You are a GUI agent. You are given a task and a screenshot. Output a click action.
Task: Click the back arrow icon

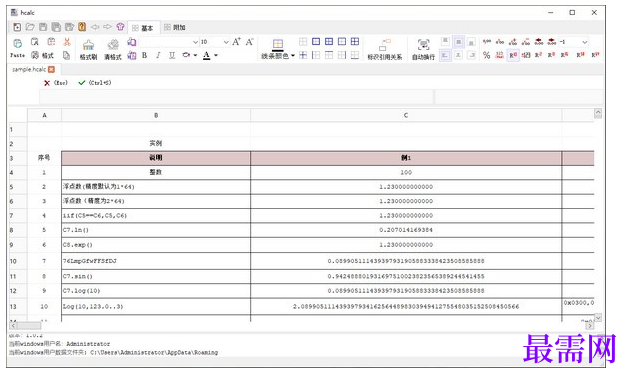[95, 27]
